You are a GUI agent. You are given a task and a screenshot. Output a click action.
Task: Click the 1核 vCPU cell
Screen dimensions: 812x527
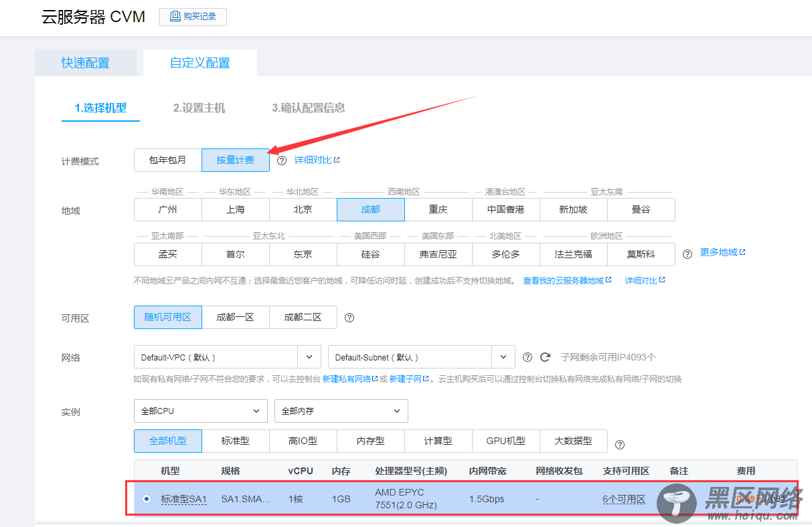(x=296, y=499)
